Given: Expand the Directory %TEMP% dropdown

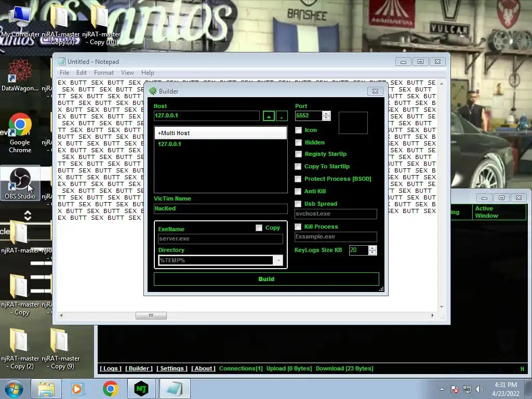Looking at the screenshot, I should [278, 260].
